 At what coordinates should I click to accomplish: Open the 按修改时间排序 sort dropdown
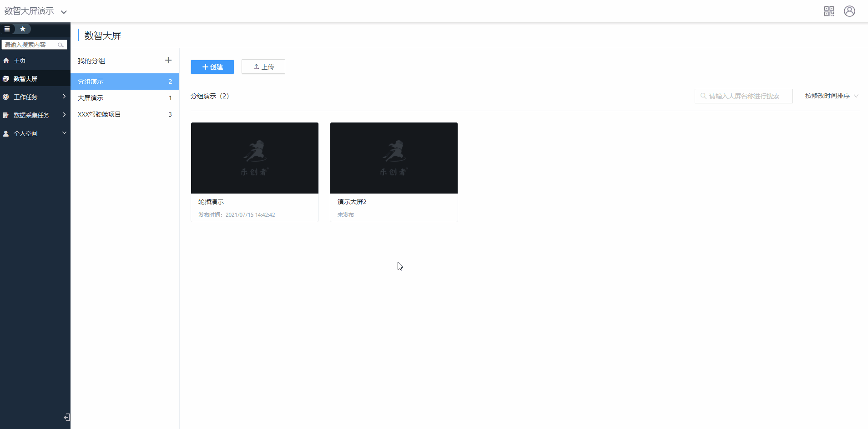point(831,96)
